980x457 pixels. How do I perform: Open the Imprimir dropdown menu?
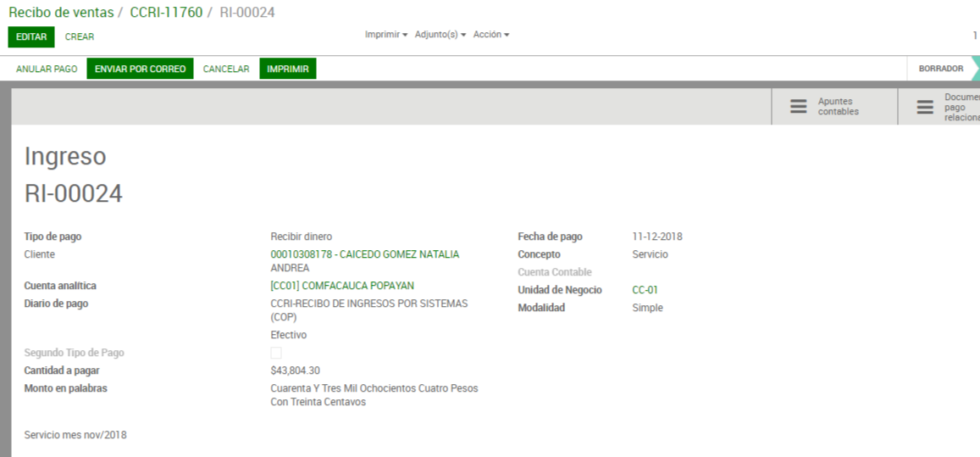[x=386, y=35]
